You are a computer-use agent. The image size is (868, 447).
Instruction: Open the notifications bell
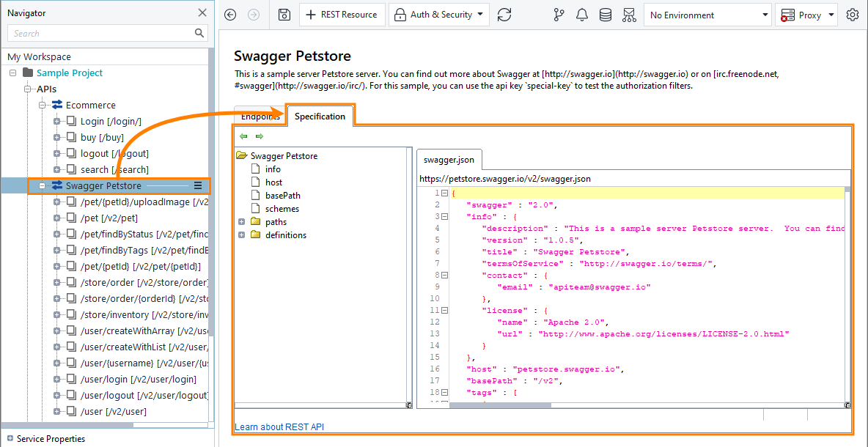(x=581, y=15)
